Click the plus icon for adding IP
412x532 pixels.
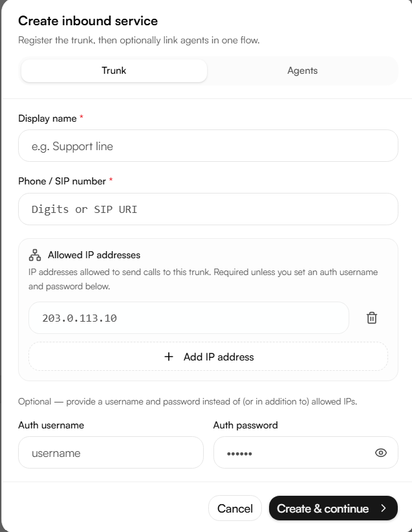click(169, 357)
